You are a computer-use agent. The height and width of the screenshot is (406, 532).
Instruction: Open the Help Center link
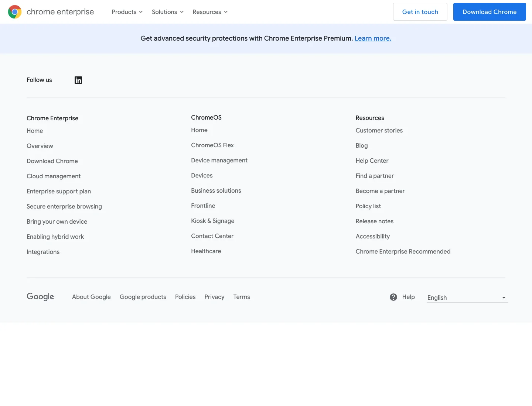pyautogui.click(x=372, y=161)
